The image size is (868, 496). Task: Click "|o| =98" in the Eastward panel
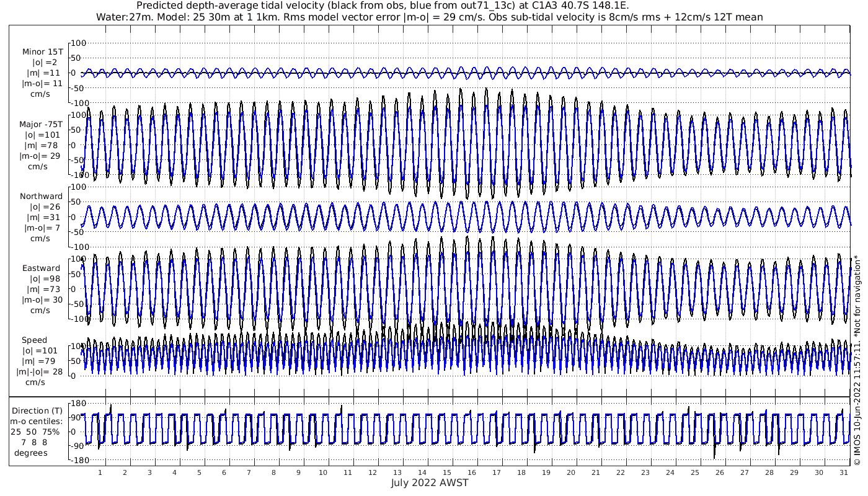click(43, 279)
